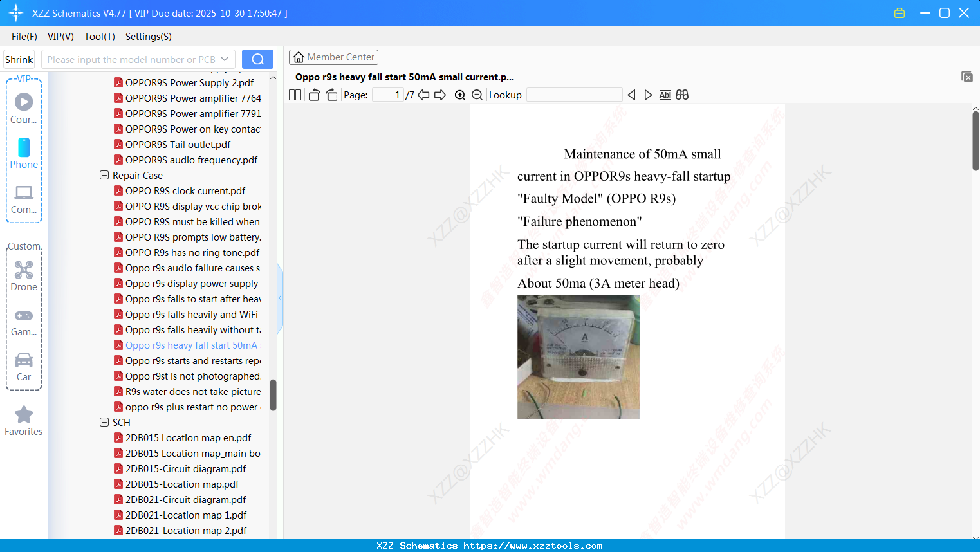Open the Drone category
This screenshot has height=552, width=980.
(24, 276)
